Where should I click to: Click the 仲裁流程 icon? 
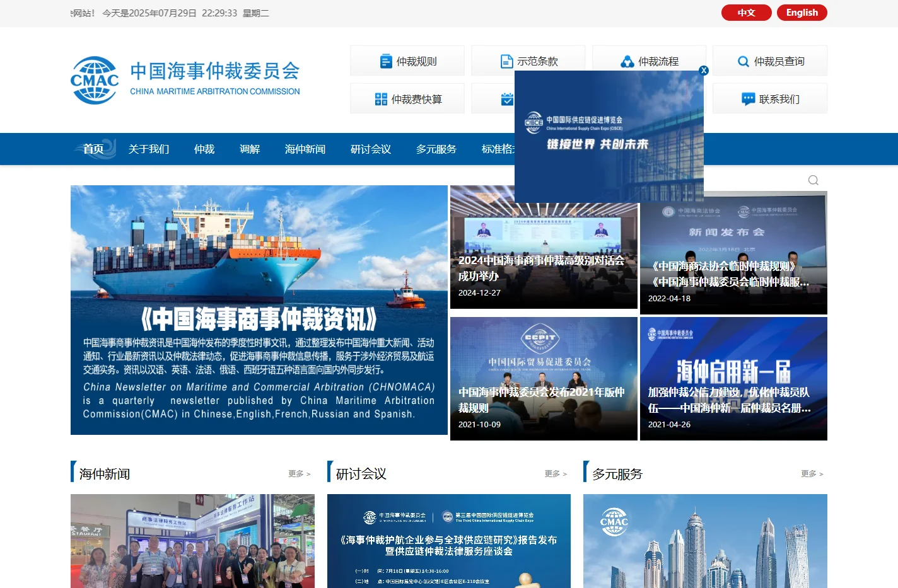point(627,61)
